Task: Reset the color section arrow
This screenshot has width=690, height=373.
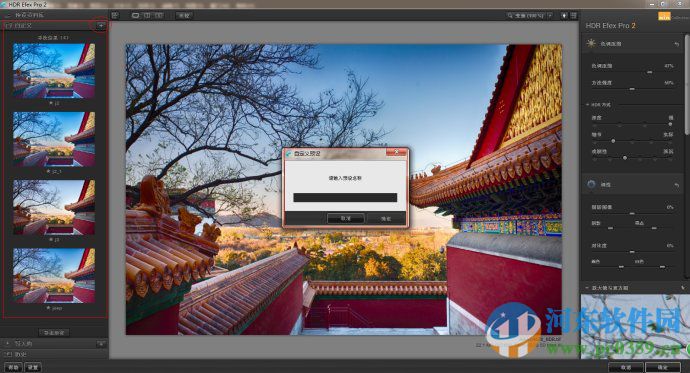Action: coord(677,185)
